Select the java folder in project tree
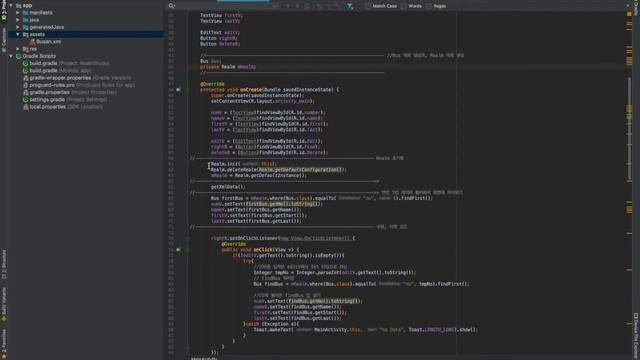The image size is (640, 360). tap(34, 20)
